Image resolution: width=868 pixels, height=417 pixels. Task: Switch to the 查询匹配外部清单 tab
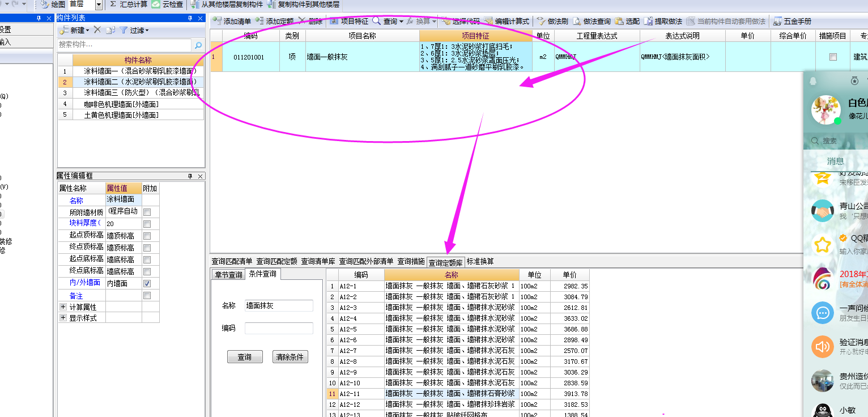366,262
